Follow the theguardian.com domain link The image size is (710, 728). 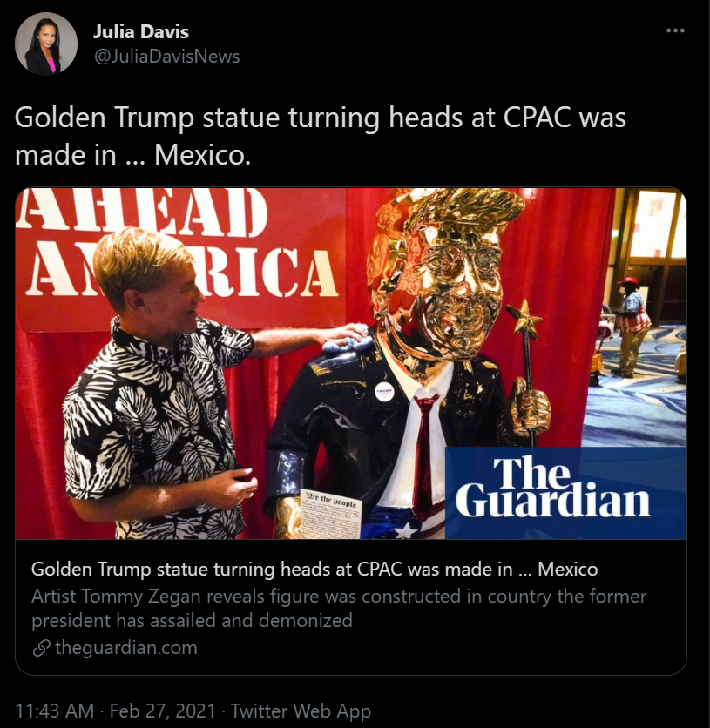125,647
